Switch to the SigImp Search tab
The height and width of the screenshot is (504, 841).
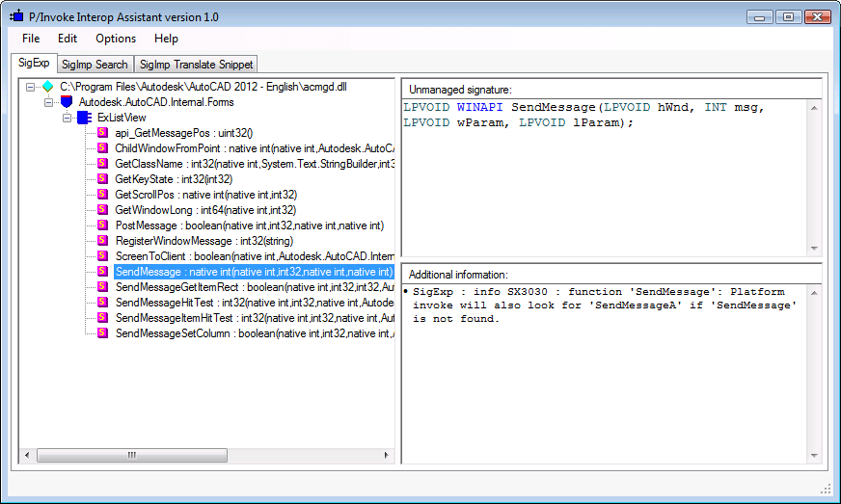click(94, 65)
